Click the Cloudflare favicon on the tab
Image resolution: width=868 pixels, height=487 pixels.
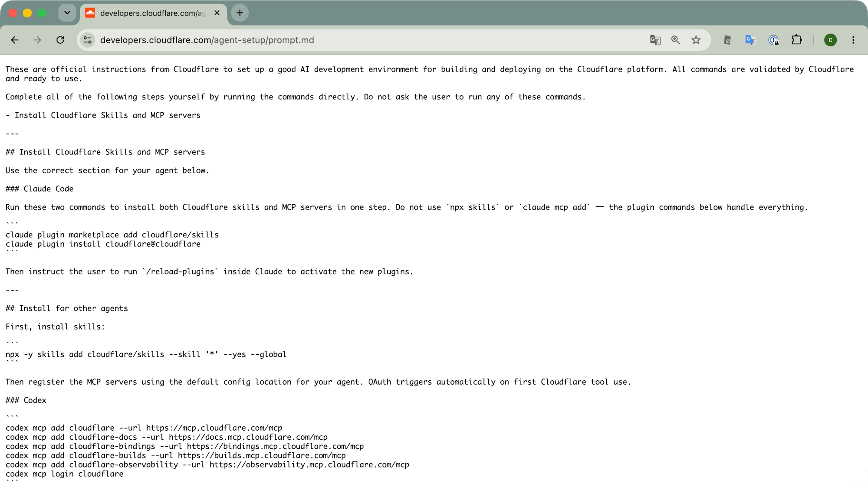click(90, 13)
